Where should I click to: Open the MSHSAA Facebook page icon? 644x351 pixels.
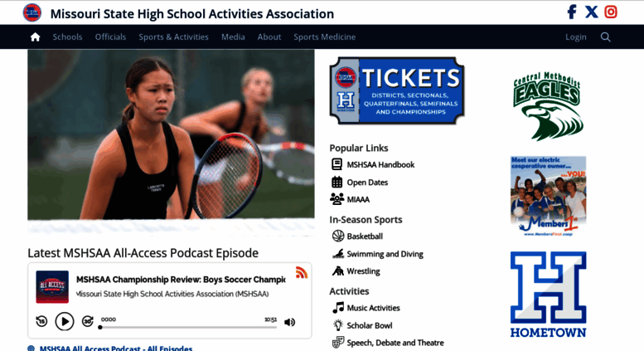click(x=572, y=12)
